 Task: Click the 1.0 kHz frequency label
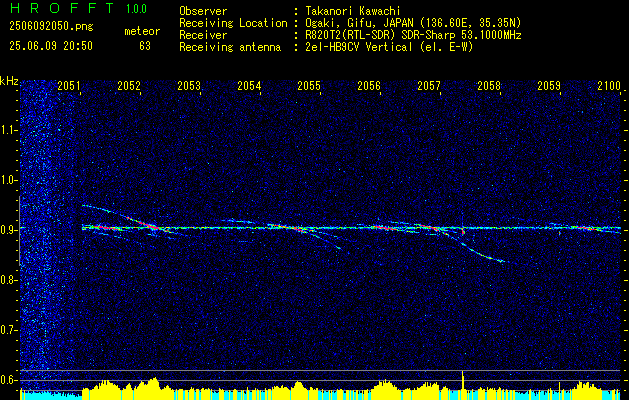point(9,180)
